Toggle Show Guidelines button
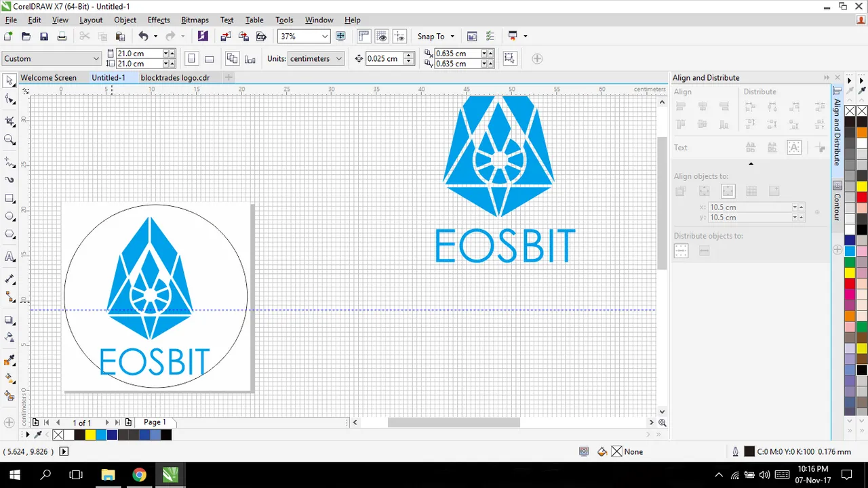 click(x=399, y=37)
